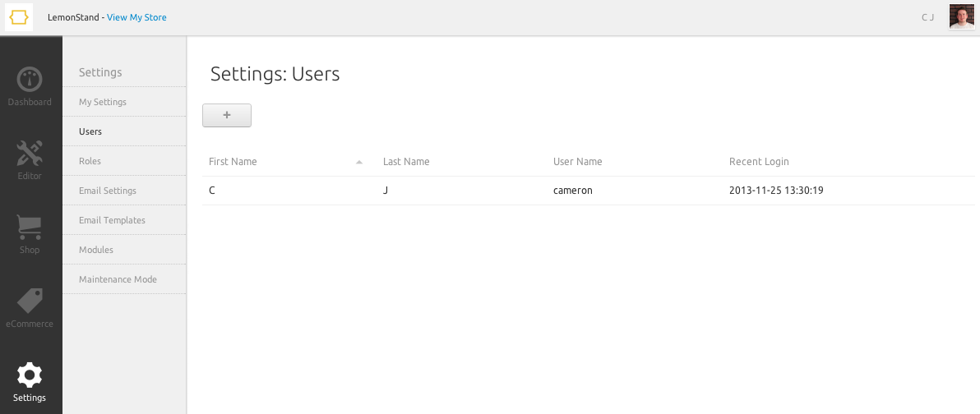
Task: Open Roles settings page
Action: (124, 161)
